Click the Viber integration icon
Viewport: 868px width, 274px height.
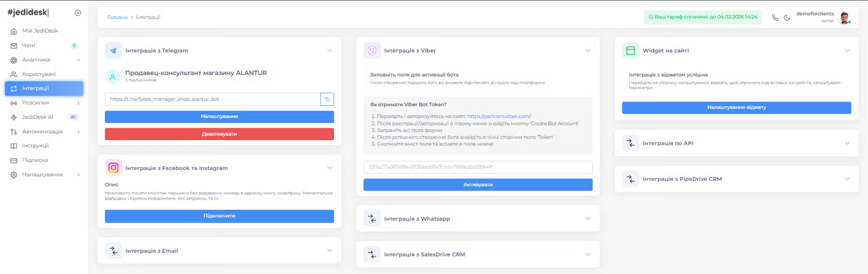tap(372, 50)
